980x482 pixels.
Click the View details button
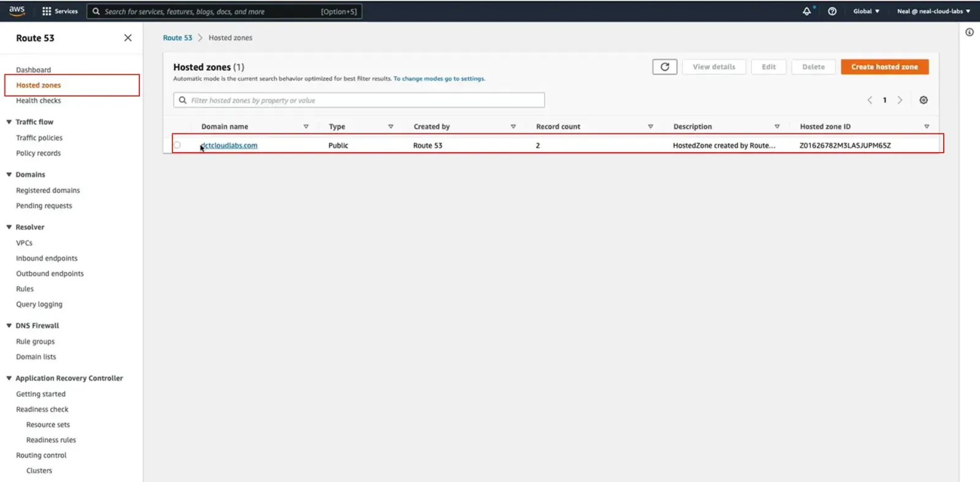coord(714,67)
